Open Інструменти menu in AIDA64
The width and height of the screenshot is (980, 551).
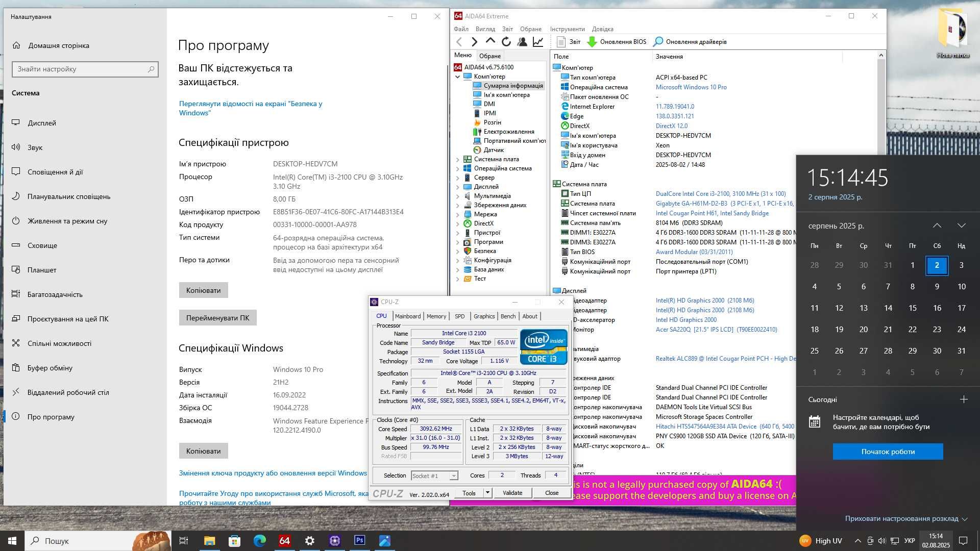click(x=567, y=29)
